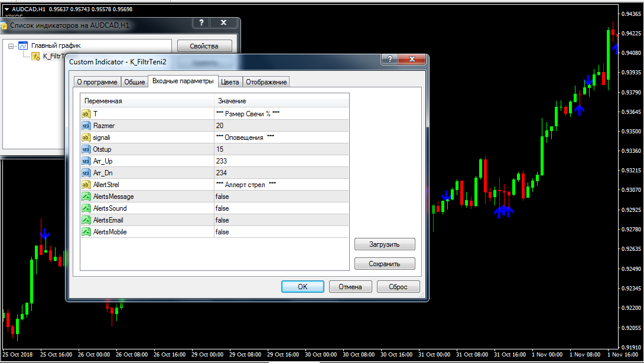This screenshot has width=644, height=363.
Task: Click the AlertsMessage boolean parameter icon
Action: click(86, 197)
